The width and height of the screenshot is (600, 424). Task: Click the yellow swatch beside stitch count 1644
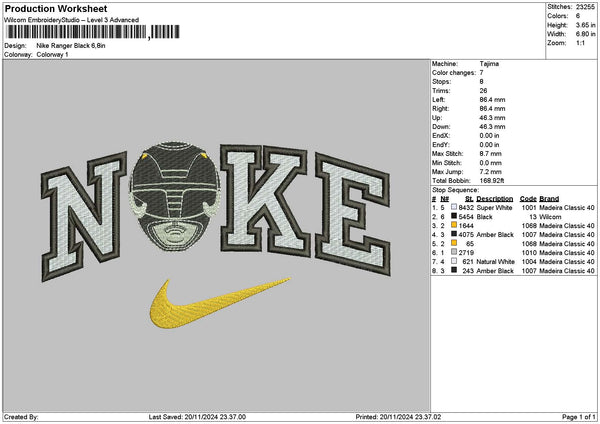[454, 225]
